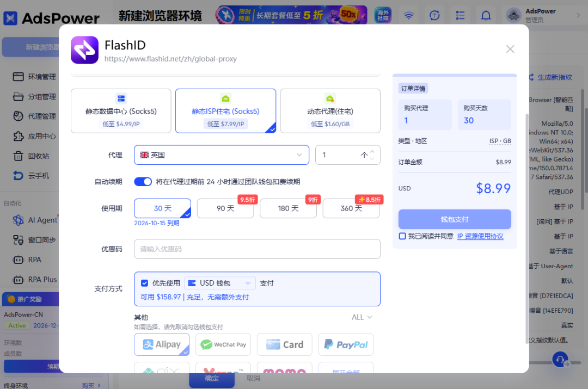
Task: Open RPA in AdsPower sidebar
Action: pyautogui.click(x=27, y=260)
